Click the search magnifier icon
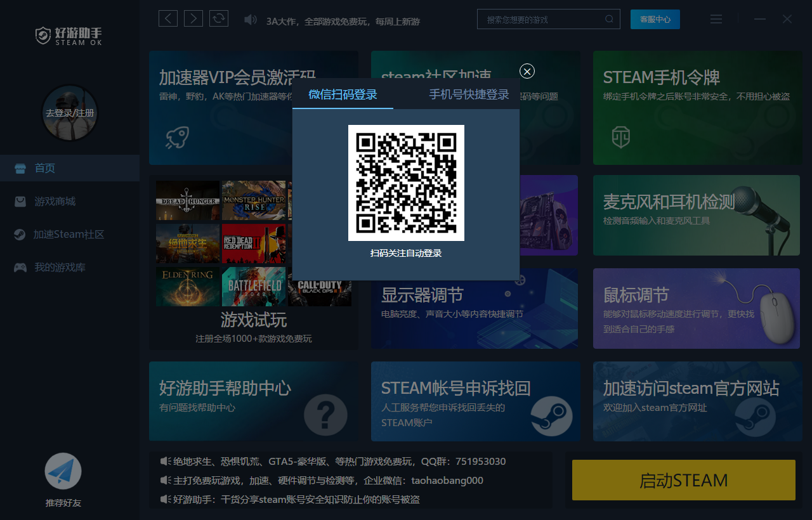The image size is (812, 520). pos(609,20)
